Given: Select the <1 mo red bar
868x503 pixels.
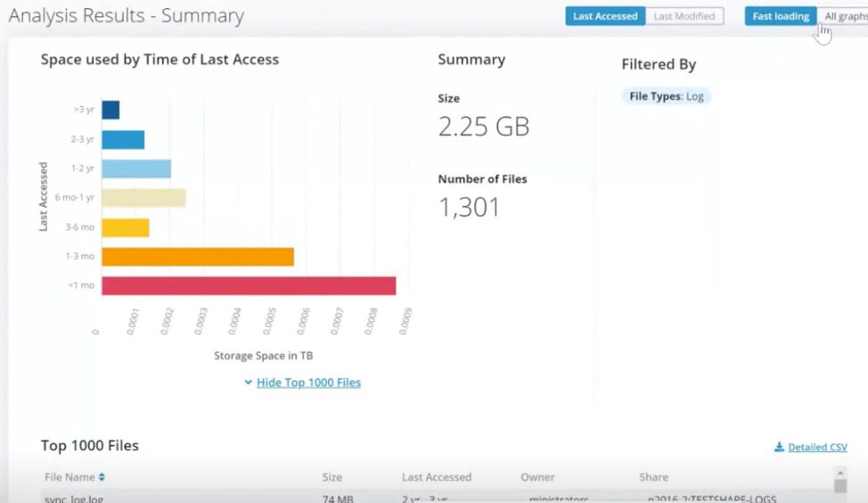Looking at the screenshot, I should coord(249,286).
